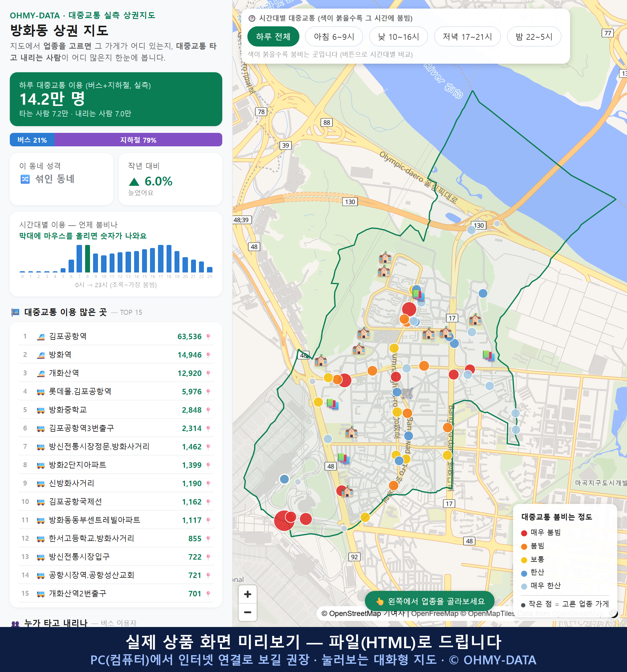Click the chart bar at hour 18
627x672 pixels.
169,259
